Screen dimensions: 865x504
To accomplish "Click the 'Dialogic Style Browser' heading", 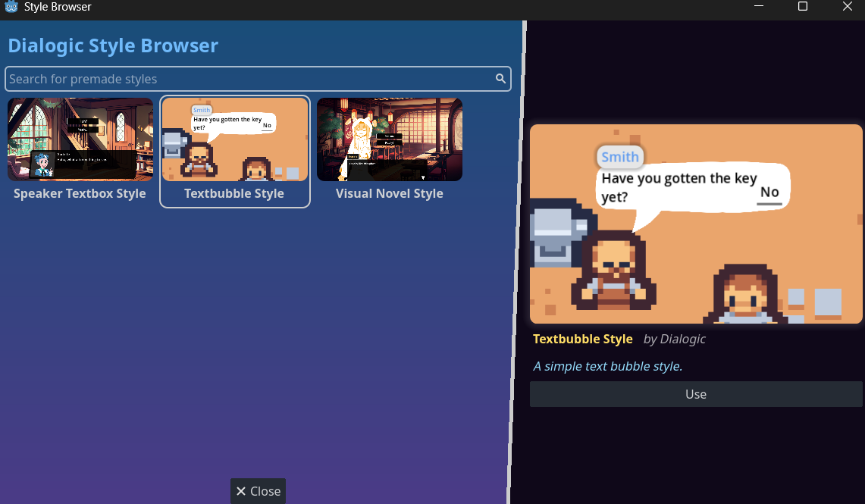I will [113, 45].
